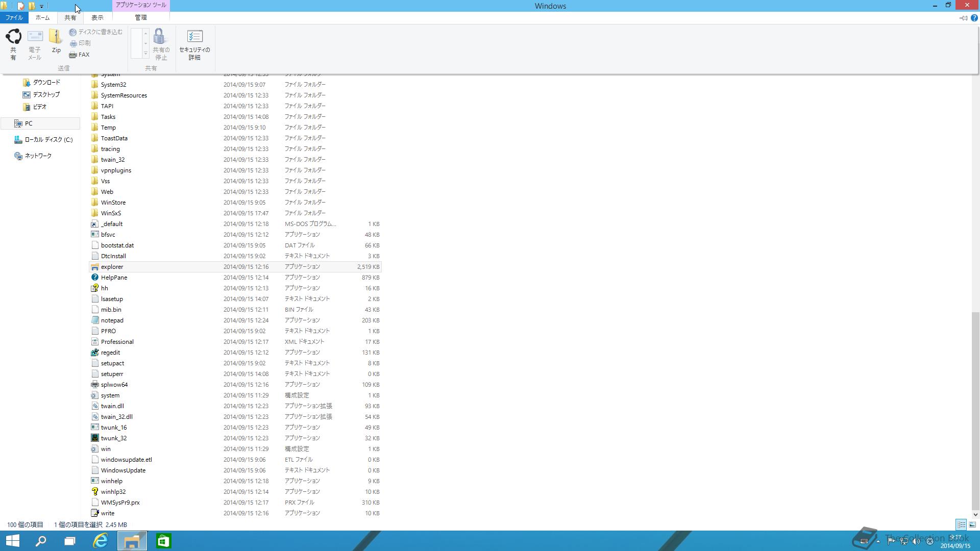The image size is (980, 551).
Task: Open the Windows Start button
Action: [13, 541]
